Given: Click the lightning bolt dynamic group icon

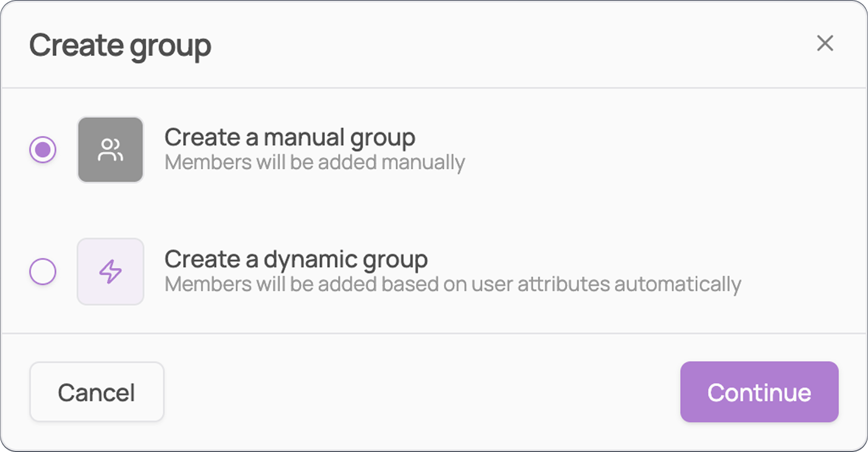Looking at the screenshot, I should coord(110,272).
